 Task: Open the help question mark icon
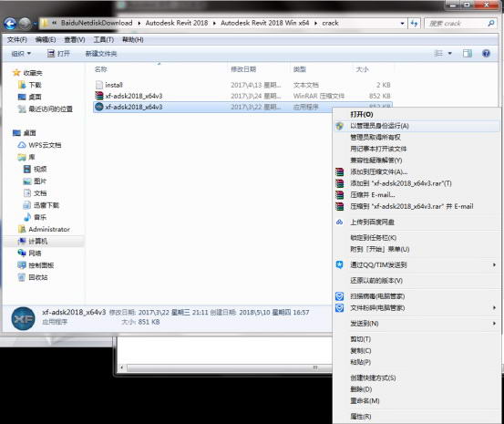pyautogui.click(x=486, y=54)
